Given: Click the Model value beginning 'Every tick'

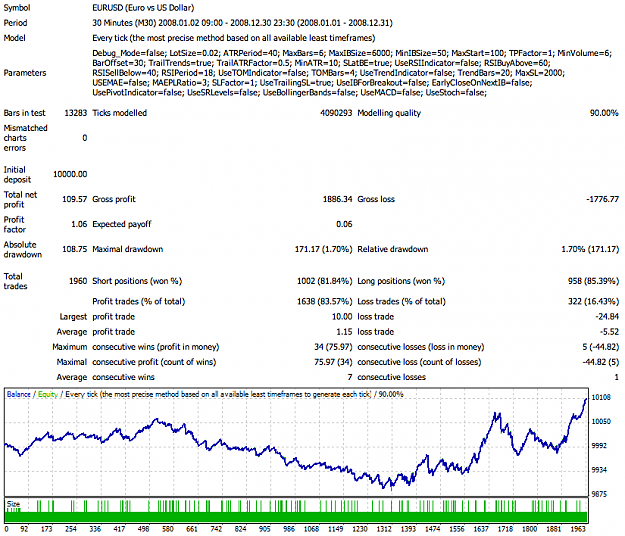Looking at the screenshot, I should [x=234, y=38].
